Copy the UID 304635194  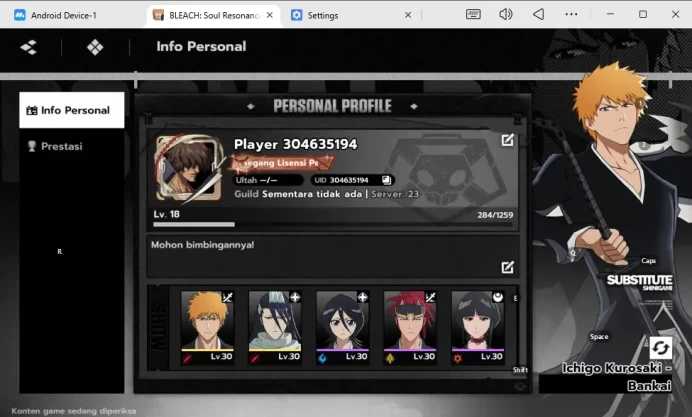click(x=387, y=180)
